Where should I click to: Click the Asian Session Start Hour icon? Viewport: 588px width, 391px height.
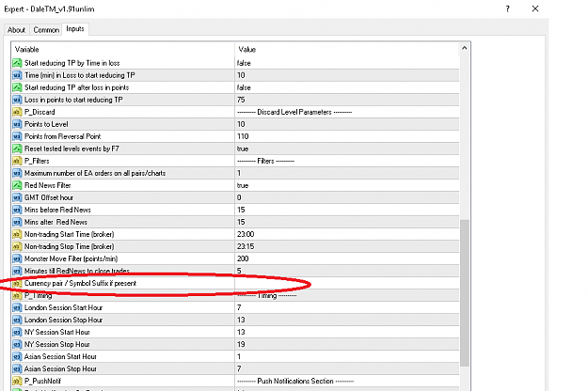tap(17, 356)
